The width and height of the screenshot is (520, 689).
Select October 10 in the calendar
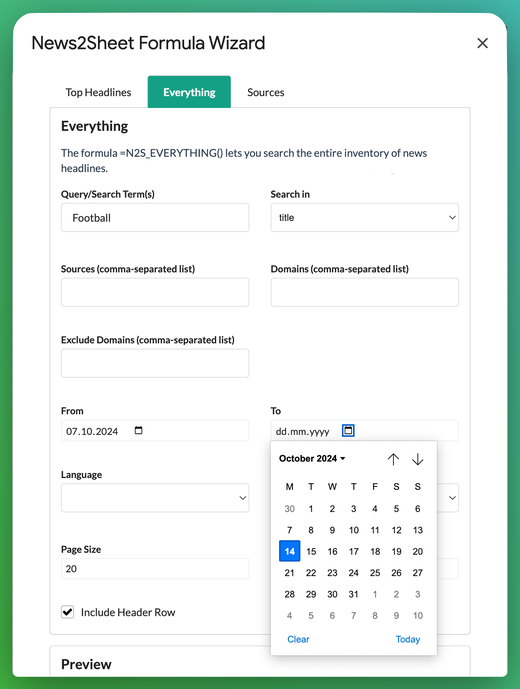(x=353, y=530)
